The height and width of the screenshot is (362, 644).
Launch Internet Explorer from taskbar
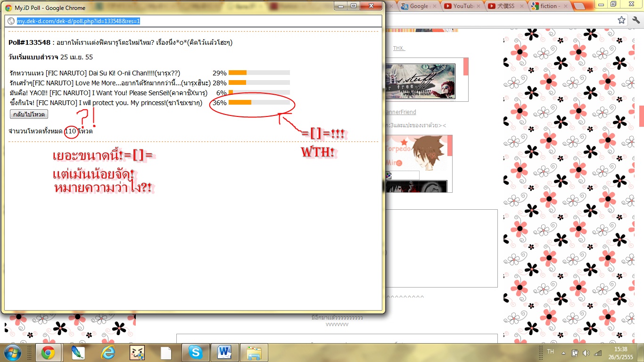tap(108, 353)
